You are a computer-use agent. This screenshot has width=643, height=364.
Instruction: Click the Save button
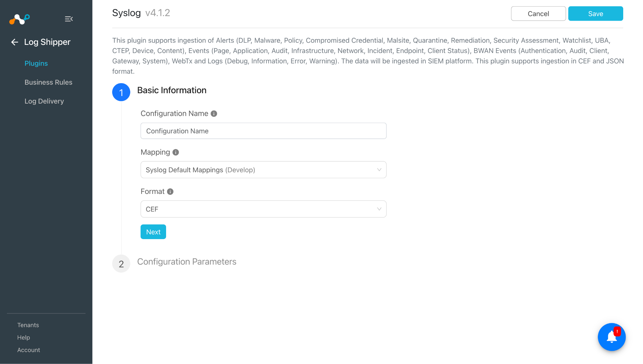tap(596, 13)
